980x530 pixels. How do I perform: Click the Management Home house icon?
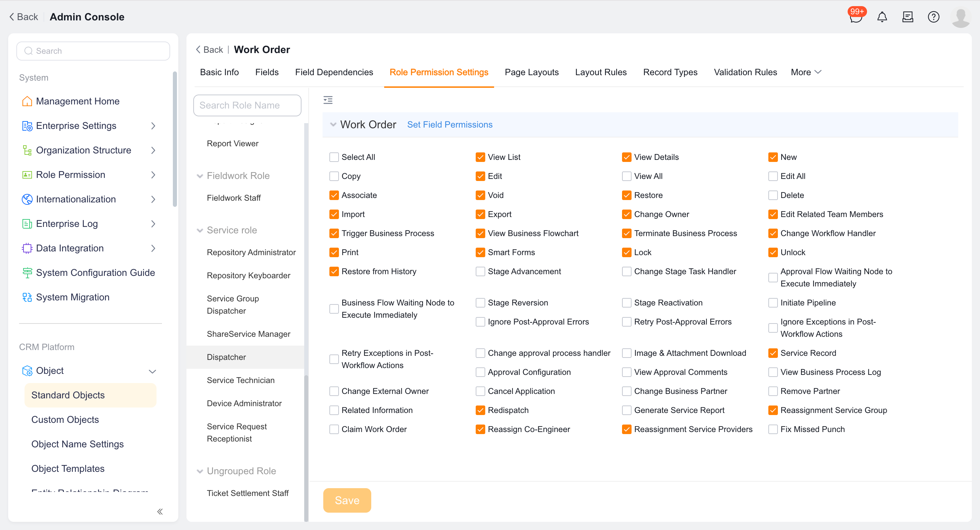[27, 101]
